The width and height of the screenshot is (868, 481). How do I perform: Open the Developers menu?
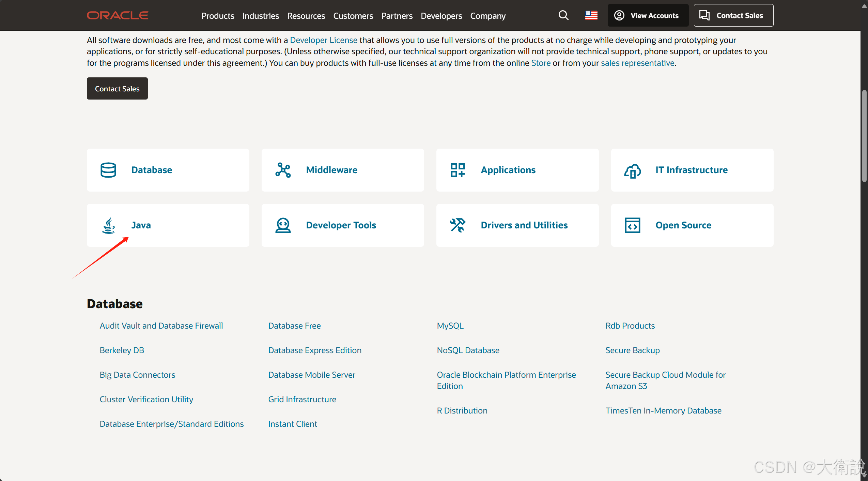[441, 16]
